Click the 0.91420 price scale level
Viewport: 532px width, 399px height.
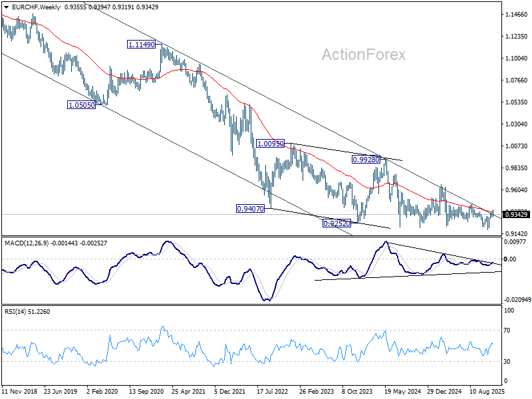(517, 234)
